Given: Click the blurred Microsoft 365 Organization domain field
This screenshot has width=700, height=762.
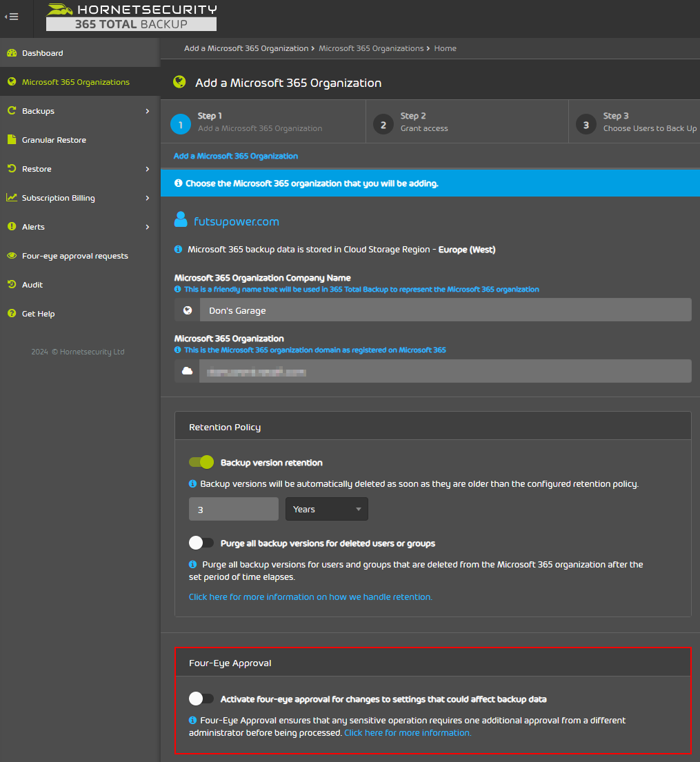Looking at the screenshot, I should [446, 371].
